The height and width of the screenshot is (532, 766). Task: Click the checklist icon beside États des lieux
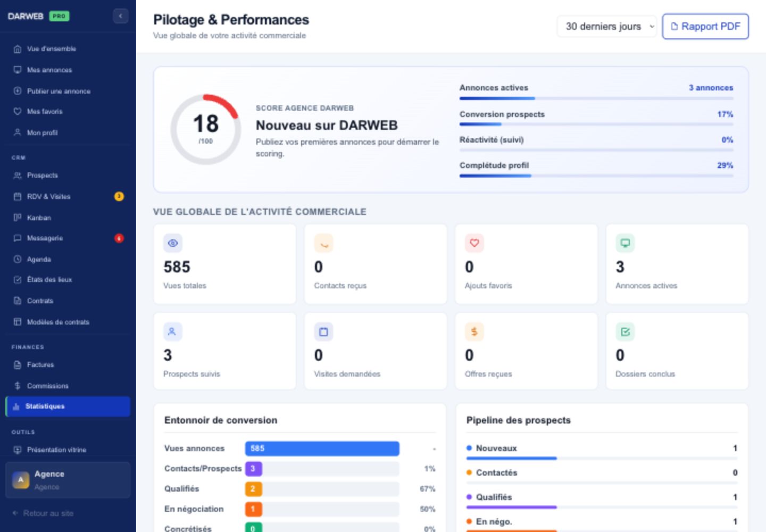[x=18, y=279]
